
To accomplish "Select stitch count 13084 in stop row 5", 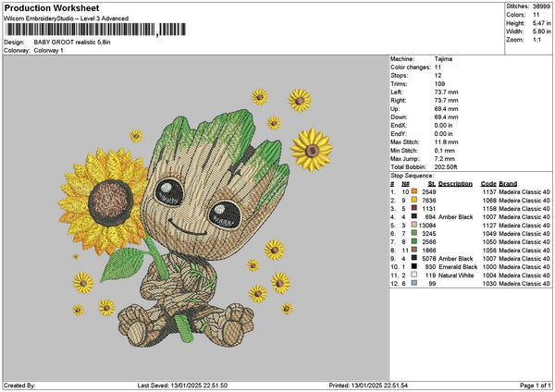I will pos(427,226).
